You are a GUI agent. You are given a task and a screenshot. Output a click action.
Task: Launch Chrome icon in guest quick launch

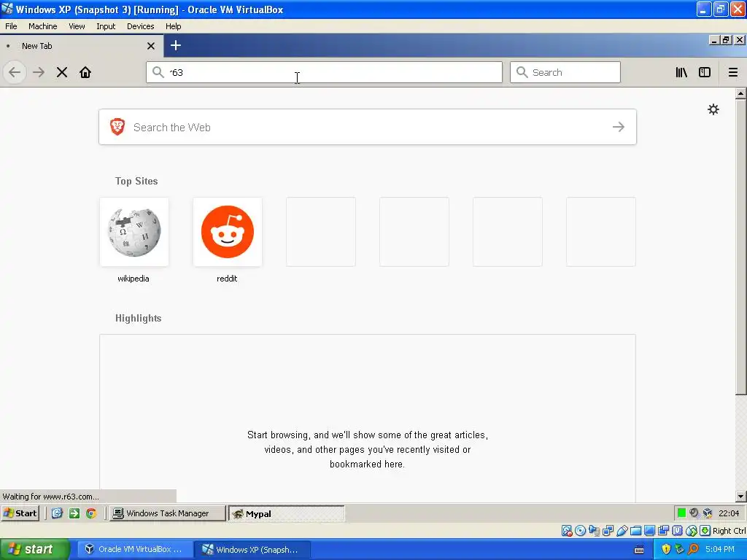[91, 513]
